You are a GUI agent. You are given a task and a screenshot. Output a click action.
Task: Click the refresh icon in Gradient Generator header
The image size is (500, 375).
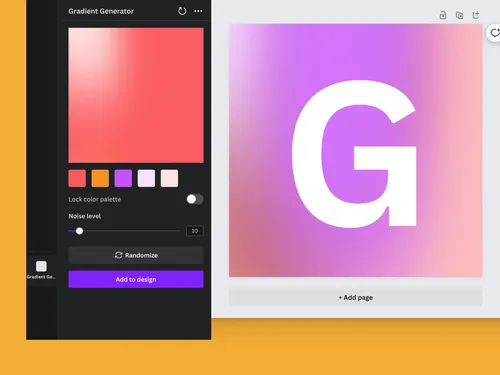click(182, 11)
